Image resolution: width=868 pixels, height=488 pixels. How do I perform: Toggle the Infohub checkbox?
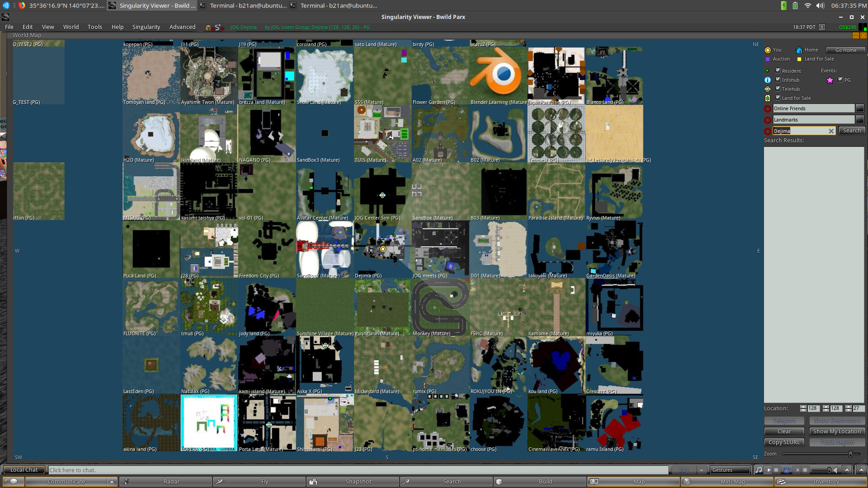pos(778,80)
